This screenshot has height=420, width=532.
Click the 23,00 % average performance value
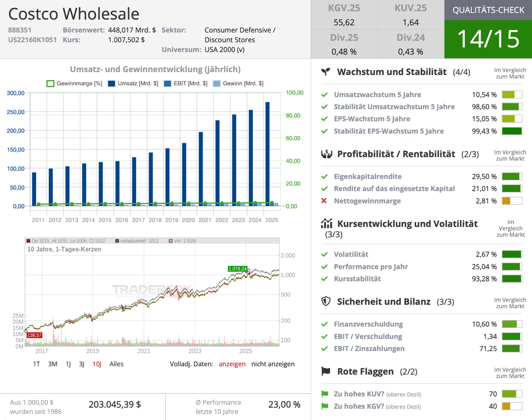coord(284,405)
